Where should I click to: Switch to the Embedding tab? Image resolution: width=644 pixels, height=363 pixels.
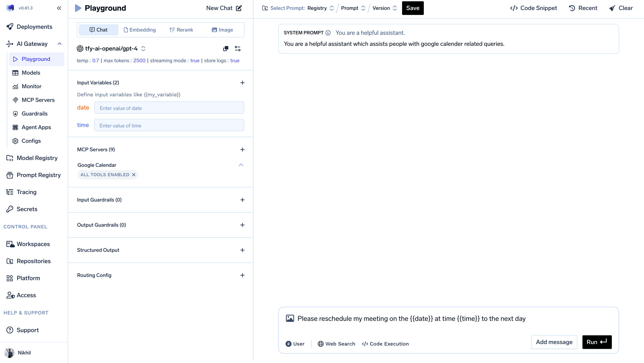pyautogui.click(x=140, y=30)
